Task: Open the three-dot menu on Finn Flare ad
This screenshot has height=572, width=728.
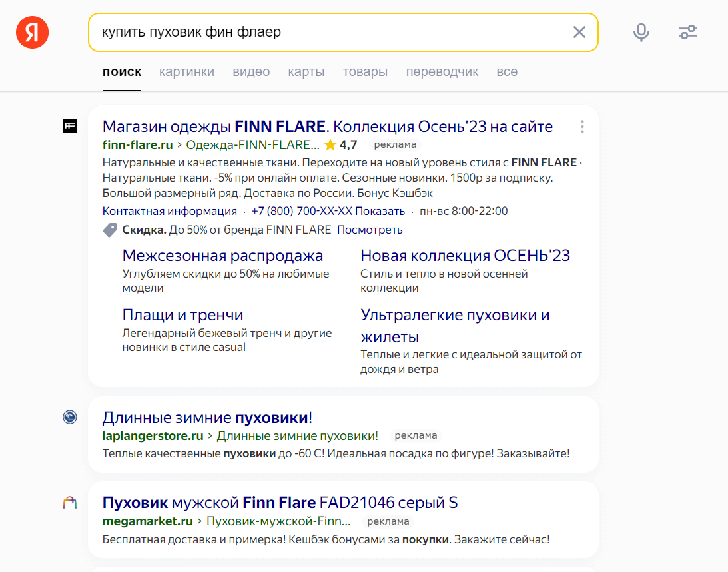Action: pyautogui.click(x=582, y=127)
